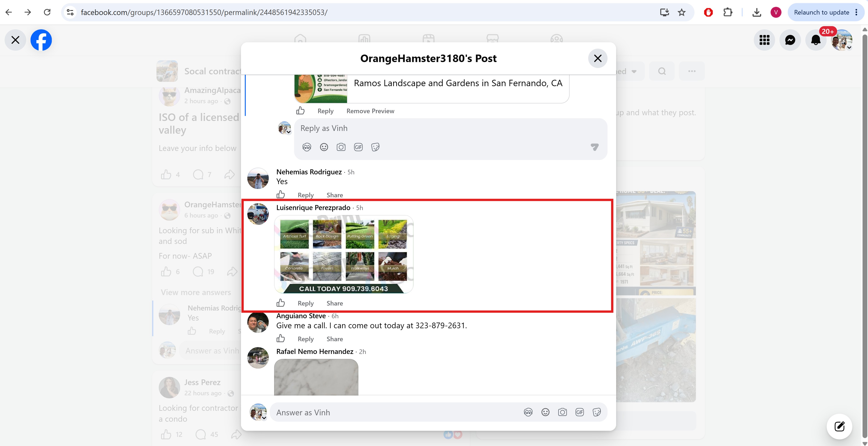The height and width of the screenshot is (446, 868).
Task: Insert avatar sticker in reply box
Action: pos(307,147)
